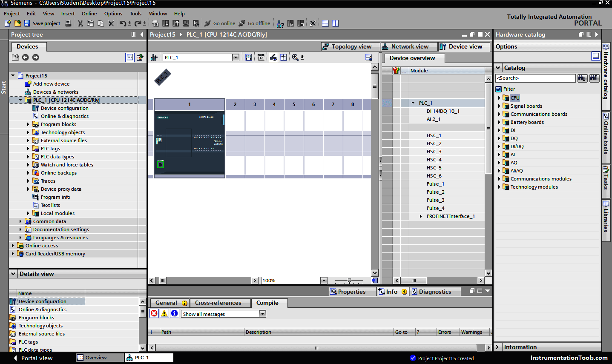Click the Go to network view icon beside PLC_1 dropdown

pos(154,57)
